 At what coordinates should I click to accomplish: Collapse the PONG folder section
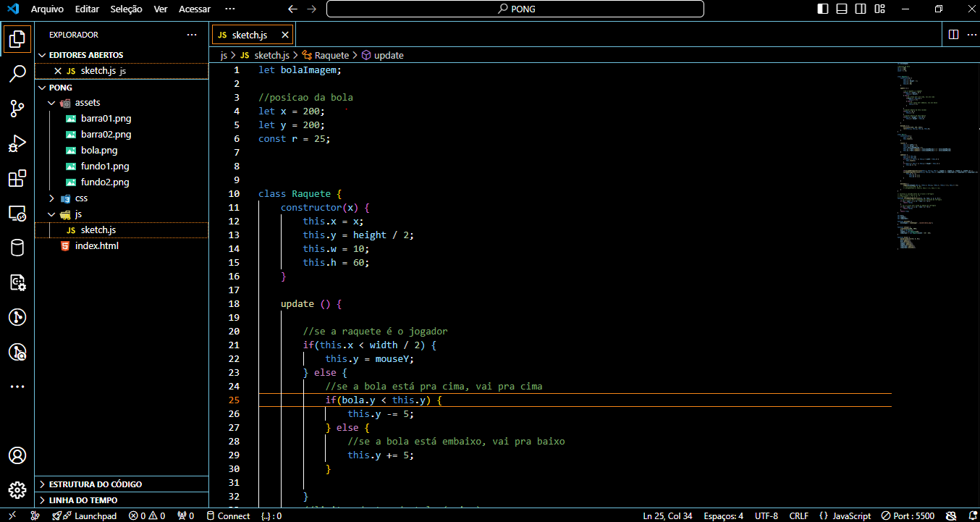pyautogui.click(x=122, y=87)
